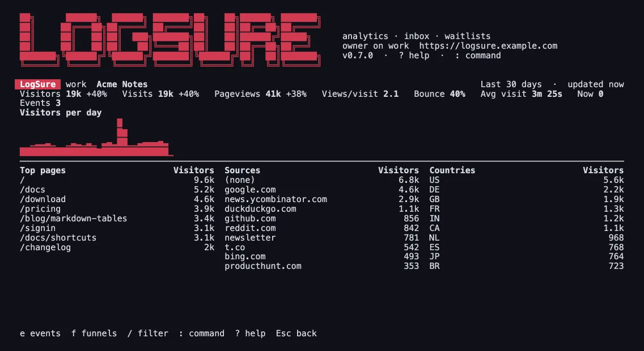Viewport: 644px width, 351px height.
Task: Select the bing.com source row
Action: pos(321,256)
